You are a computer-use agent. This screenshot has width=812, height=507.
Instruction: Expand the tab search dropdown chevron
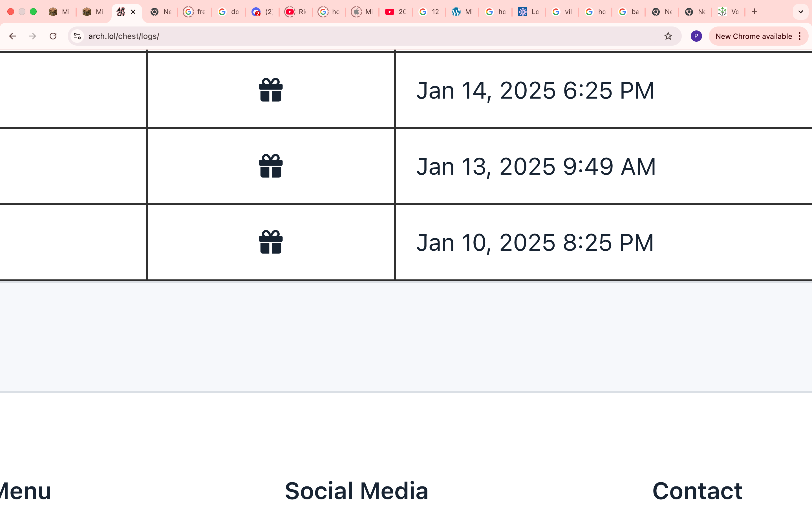point(801,12)
